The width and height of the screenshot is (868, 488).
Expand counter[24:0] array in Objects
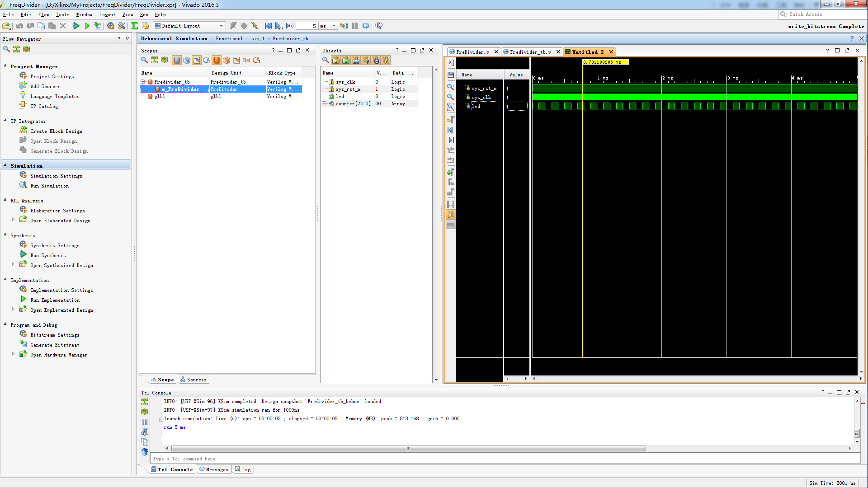coord(324,103)
